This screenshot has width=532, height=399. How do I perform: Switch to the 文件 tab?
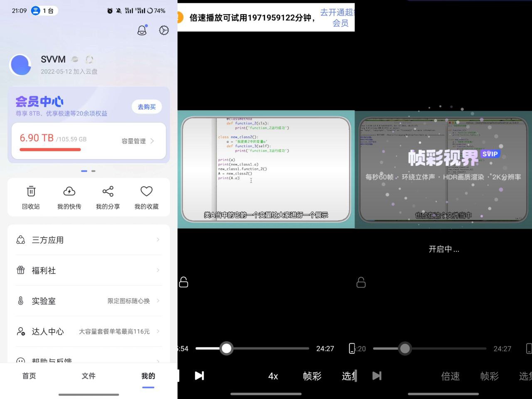coord(88,375)
